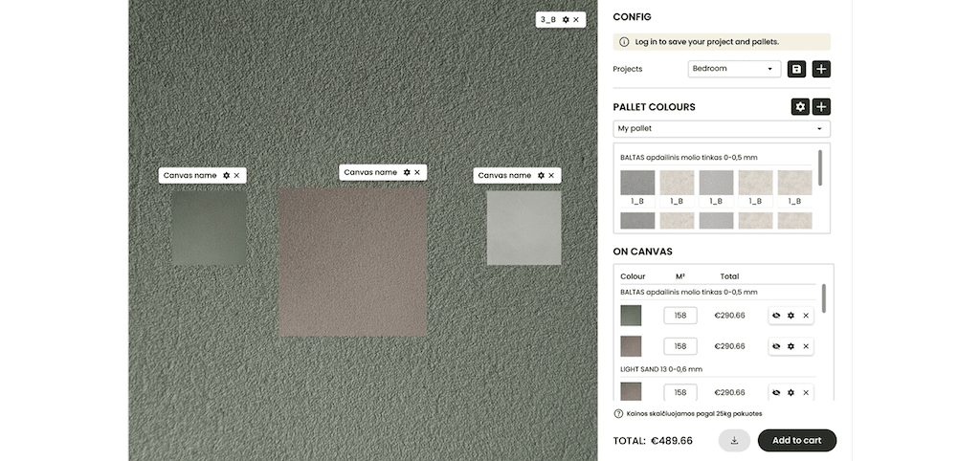
Task: Close the 3_B canvas tag
Action: pyautogui.click(x=576, y=19)
